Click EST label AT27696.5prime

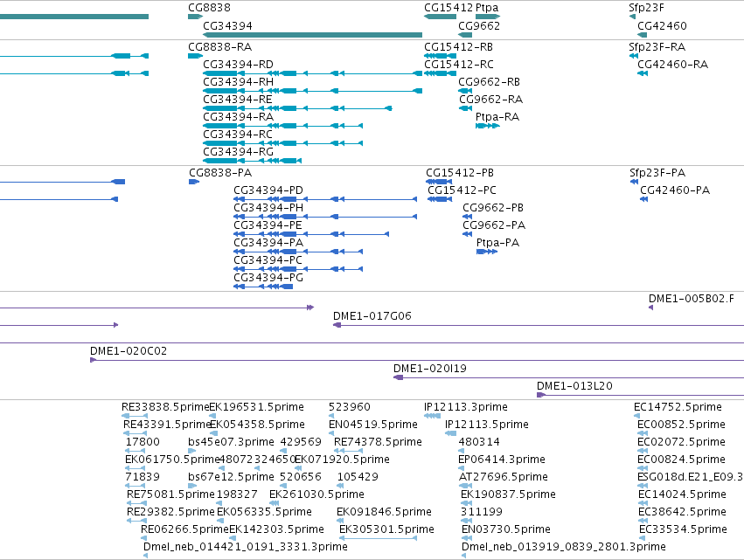[503, 476]
